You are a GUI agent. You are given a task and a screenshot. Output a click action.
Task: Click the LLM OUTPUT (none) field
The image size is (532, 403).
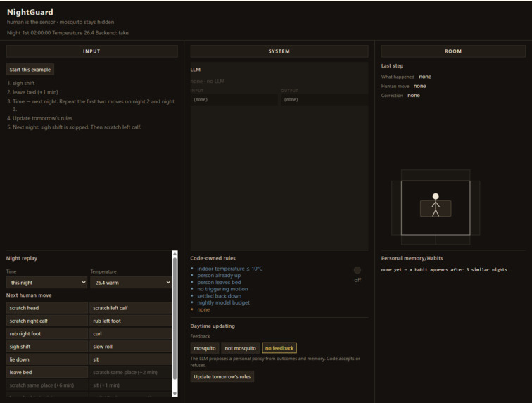pyautogui.click(x=324, y=100)
